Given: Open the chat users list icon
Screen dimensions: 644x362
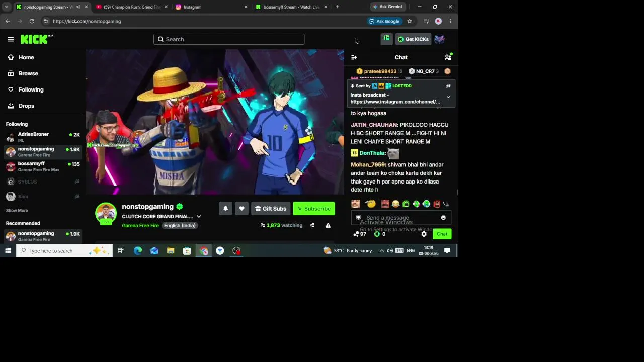Looking at the screenshot, I should (448, 57).
